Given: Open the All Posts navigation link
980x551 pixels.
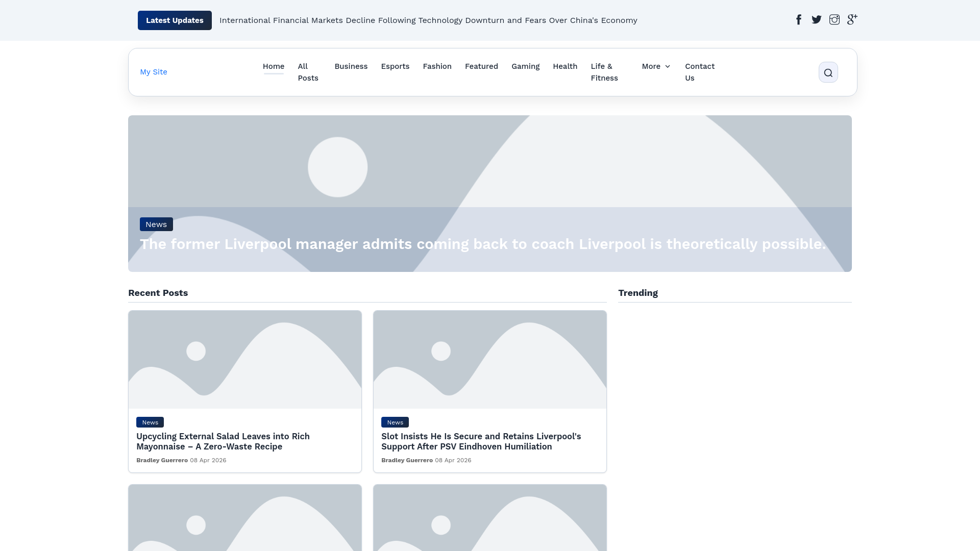Looking at the screenshot, I should (x=308, y=72).
